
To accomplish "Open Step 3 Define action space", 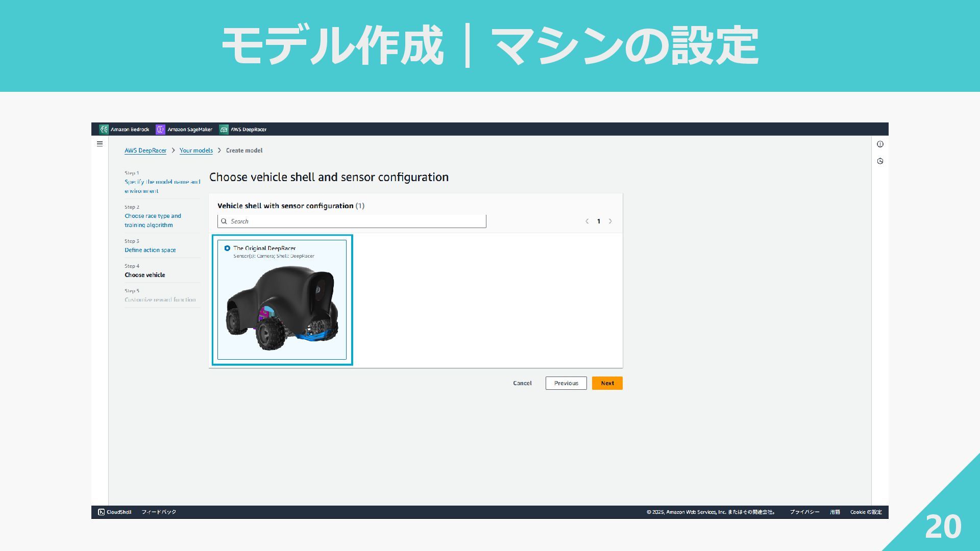I will pyautogui.click(x=150, y=250).
